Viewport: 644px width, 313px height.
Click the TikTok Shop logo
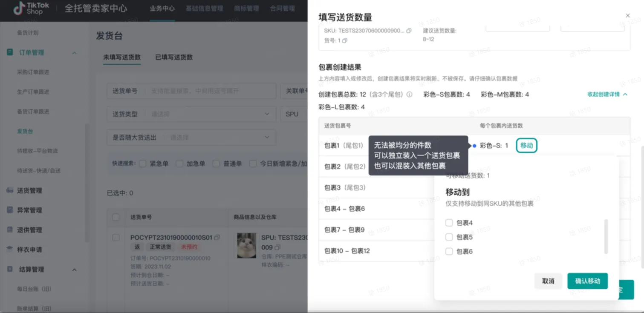32,9
